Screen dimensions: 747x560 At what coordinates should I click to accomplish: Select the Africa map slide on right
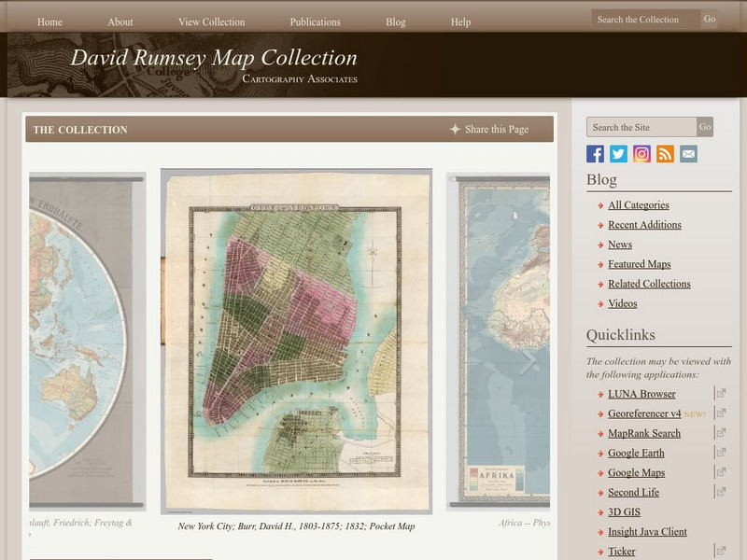(x=498, y=341)
